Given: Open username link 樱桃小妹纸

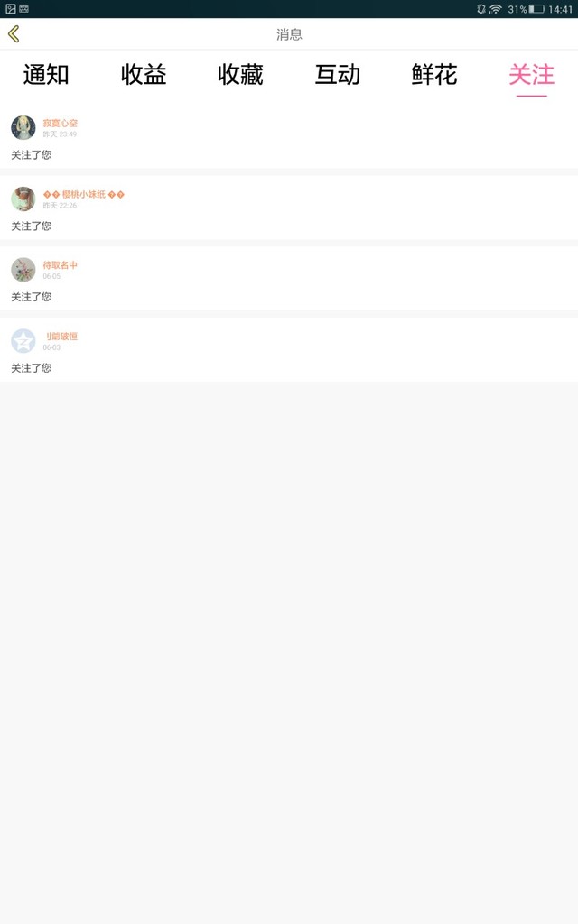Looking at the screenshot, I should (x=84, y=195).
